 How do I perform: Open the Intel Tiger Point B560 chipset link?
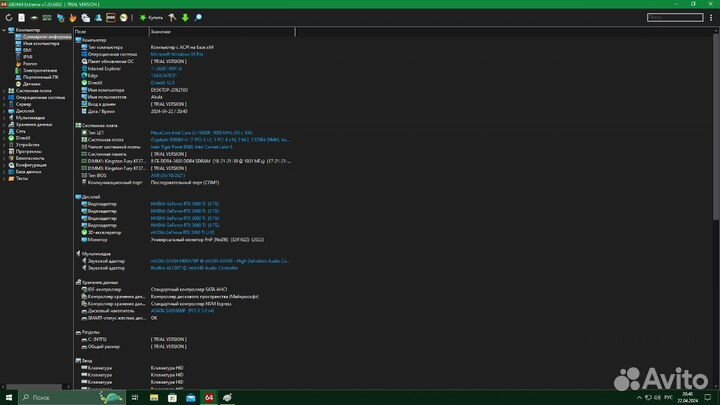coord(191,147)
